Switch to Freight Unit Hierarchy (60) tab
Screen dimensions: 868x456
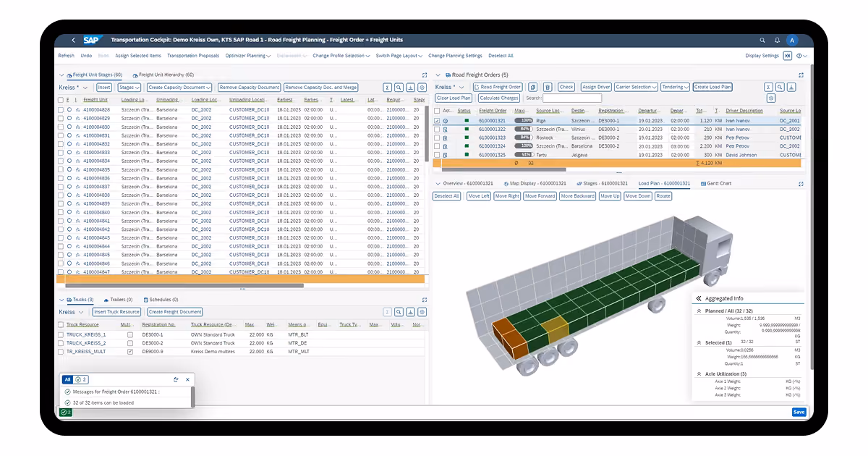pos(163,75)
